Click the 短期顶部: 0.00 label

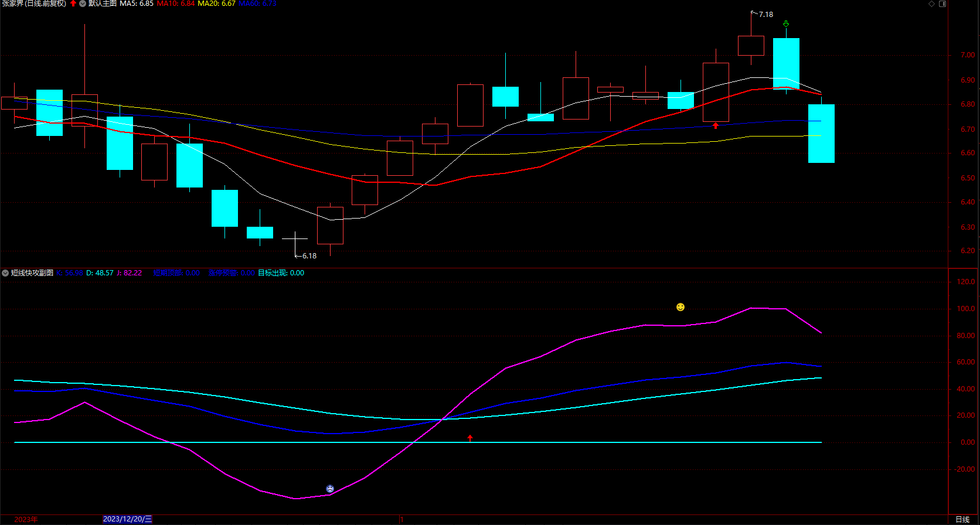pyautogui.click(x=176, y=273)
